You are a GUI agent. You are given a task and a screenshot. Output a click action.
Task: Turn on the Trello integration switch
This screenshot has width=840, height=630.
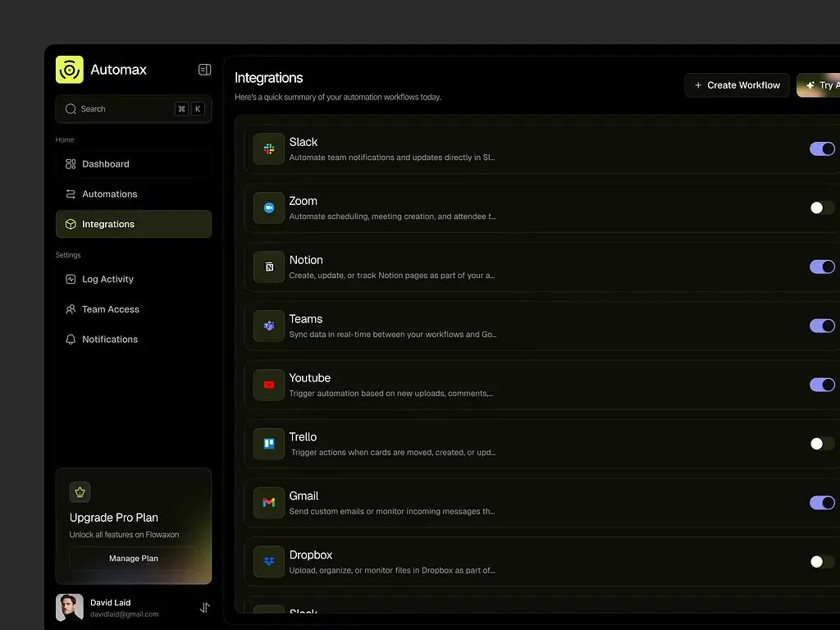tap(822, 444)
